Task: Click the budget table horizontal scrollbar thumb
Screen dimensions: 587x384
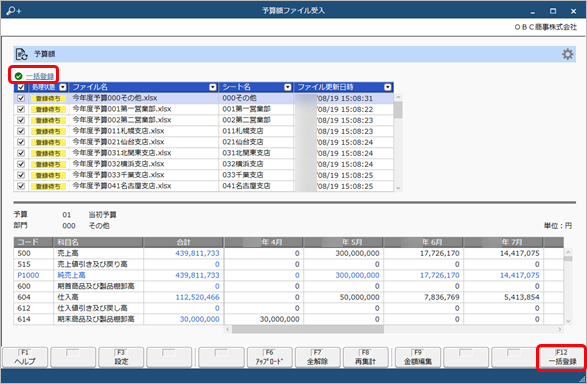Action: pyautogui.click(x=308, y=329)
